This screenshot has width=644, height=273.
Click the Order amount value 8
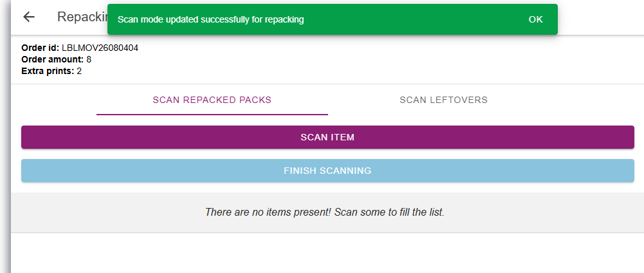89,60
